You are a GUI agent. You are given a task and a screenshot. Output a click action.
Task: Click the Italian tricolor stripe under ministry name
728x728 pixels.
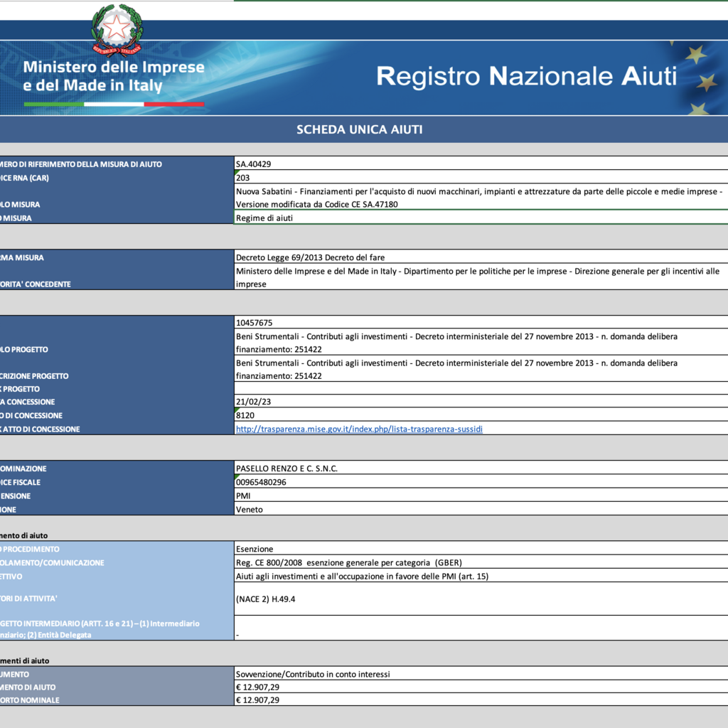114,104
